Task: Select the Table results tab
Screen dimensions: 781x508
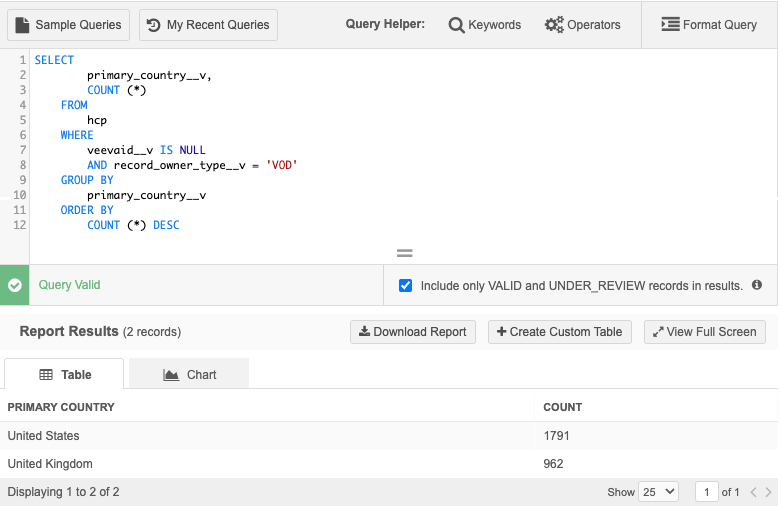Action: point(65,374)
